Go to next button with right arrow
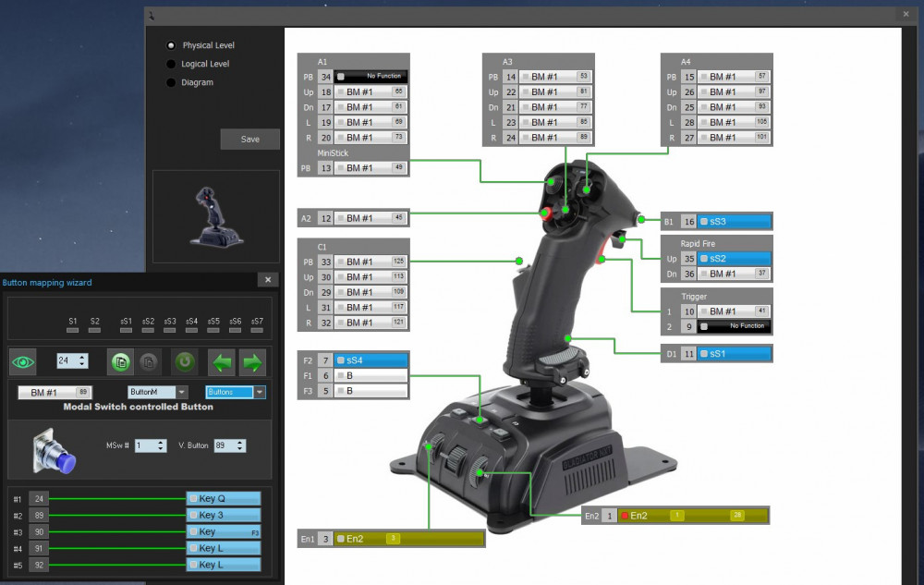 coord(252,360)
